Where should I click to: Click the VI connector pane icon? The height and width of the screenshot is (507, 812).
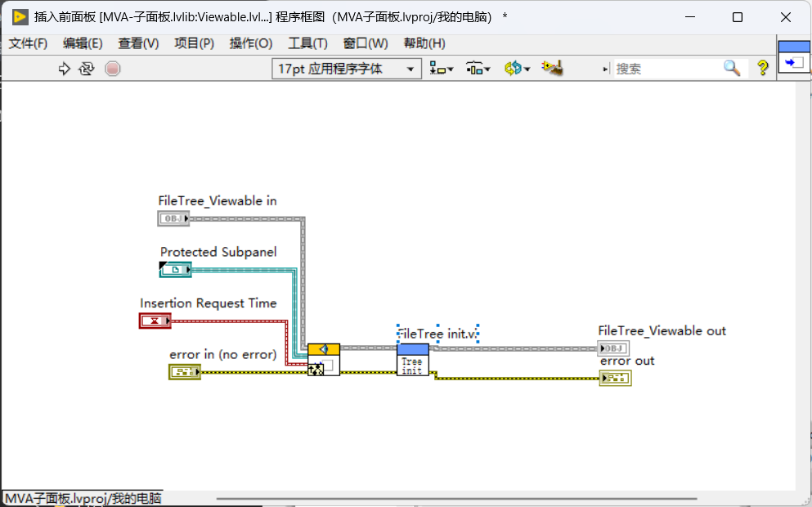coord(794,57)
